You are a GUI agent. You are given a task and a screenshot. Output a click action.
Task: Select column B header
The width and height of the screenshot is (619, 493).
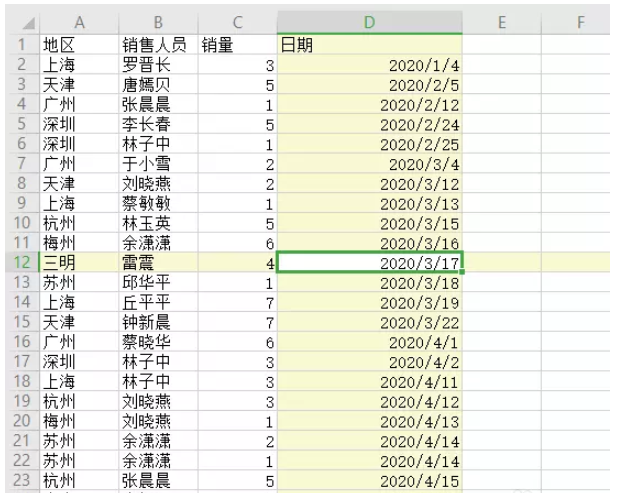[x=158, y=22]
